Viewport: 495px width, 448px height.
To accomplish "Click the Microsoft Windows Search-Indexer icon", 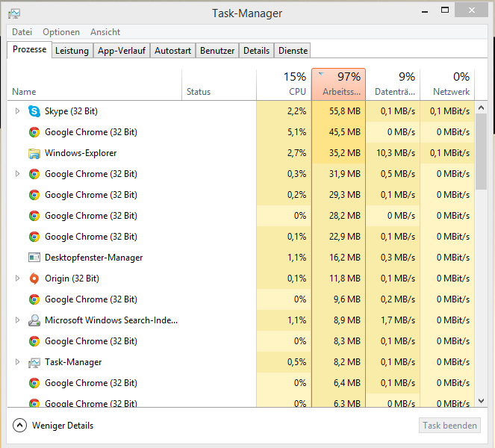I will 34,320.
